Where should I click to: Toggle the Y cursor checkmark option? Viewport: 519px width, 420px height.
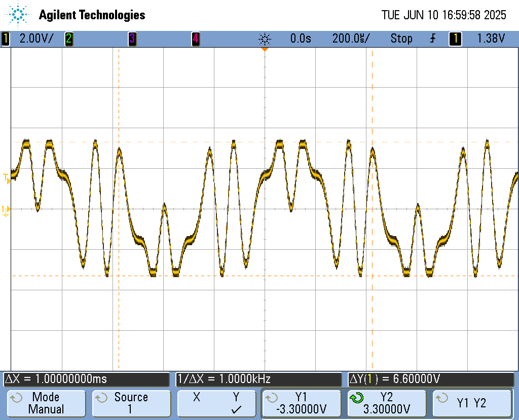(x=236, y=403)
